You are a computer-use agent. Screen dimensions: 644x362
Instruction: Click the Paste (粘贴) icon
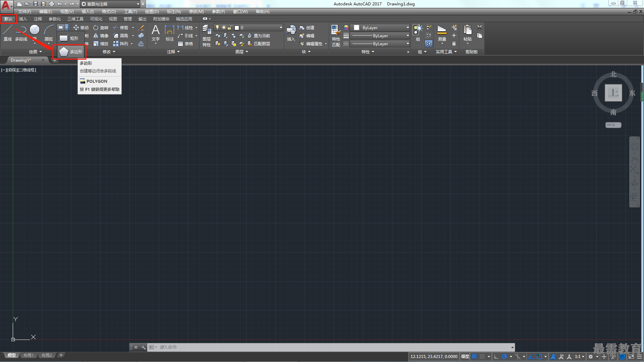coord(468,33)
